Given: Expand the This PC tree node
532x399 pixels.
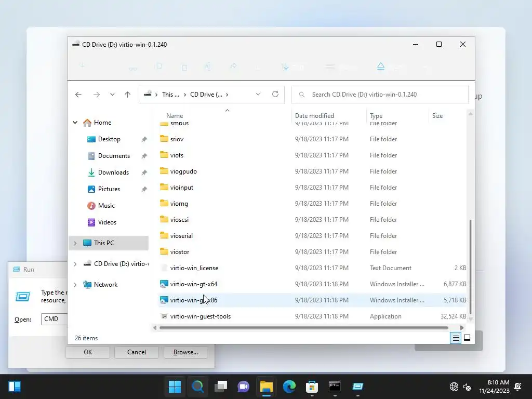Looking at the screenshot, I should [x=75, y=243].
